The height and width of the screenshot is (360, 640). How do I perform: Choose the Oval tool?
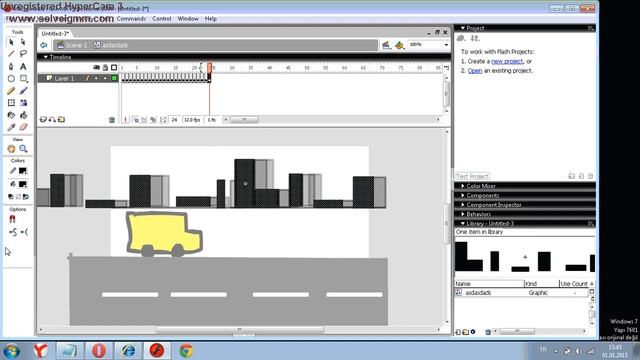pos(11,78)
